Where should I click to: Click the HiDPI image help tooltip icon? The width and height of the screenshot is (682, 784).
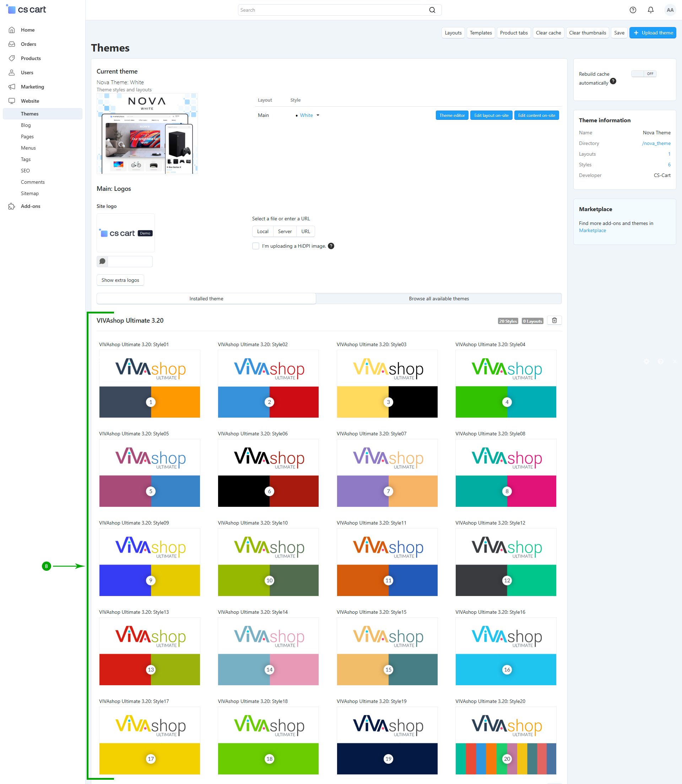click(x=331, y=246)
